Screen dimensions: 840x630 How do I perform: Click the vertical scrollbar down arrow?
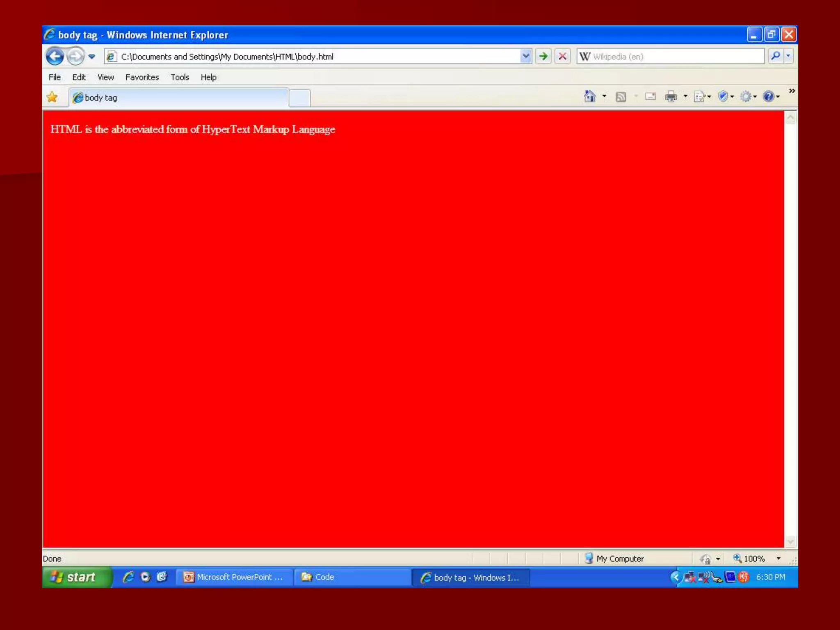click(x=791, y=541)
